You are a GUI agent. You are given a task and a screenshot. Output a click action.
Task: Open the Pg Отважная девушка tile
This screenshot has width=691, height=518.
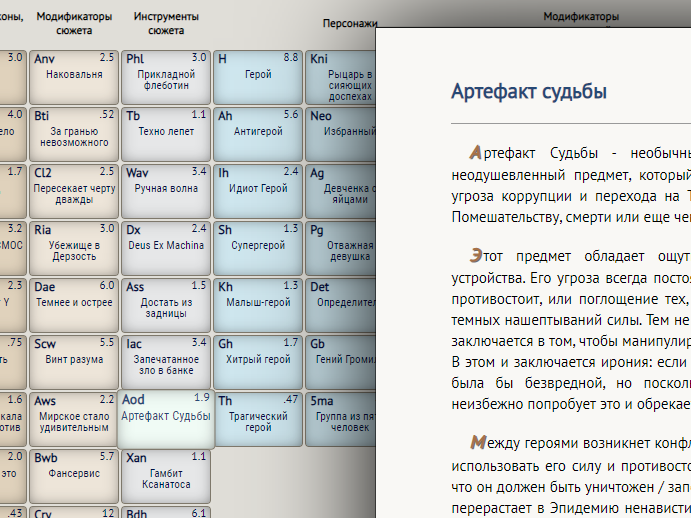pyautogui.click(x=341, y=248)
